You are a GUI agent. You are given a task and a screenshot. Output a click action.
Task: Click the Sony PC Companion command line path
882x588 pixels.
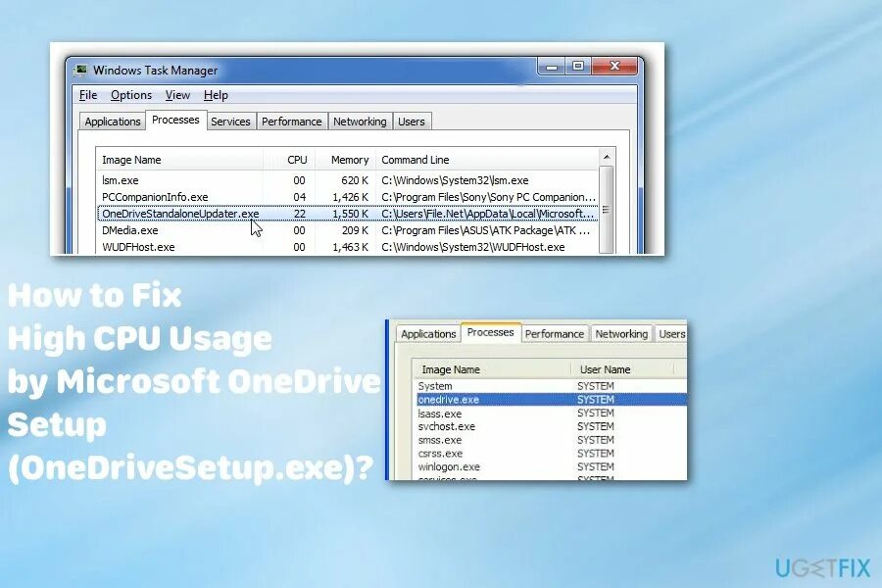(x=488, y=198)
